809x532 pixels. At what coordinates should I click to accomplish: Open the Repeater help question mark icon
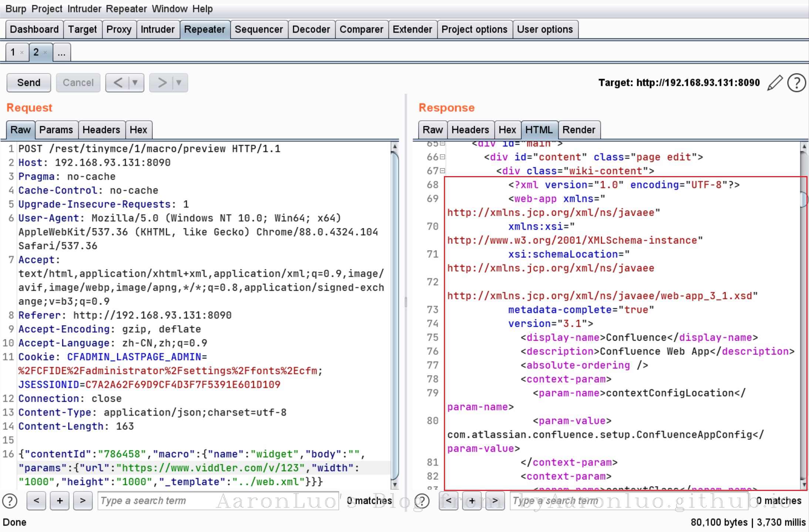tap(796, 83)
